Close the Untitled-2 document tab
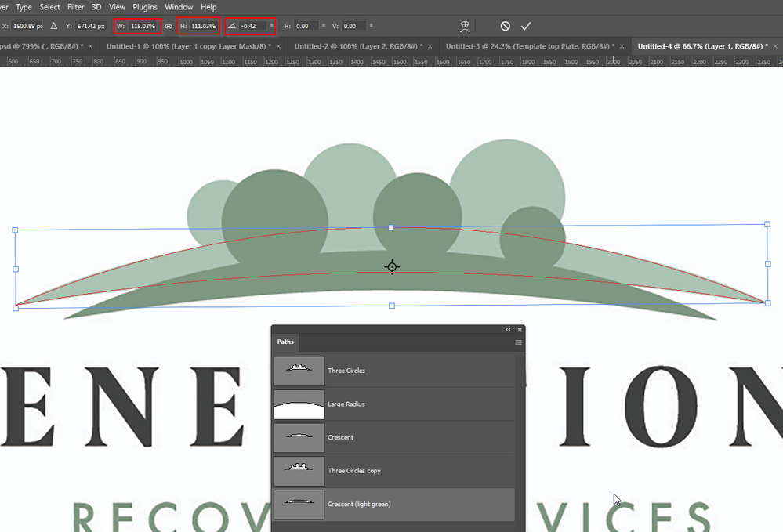This screenshot has width=783, height=532. [x=430, y=46]
